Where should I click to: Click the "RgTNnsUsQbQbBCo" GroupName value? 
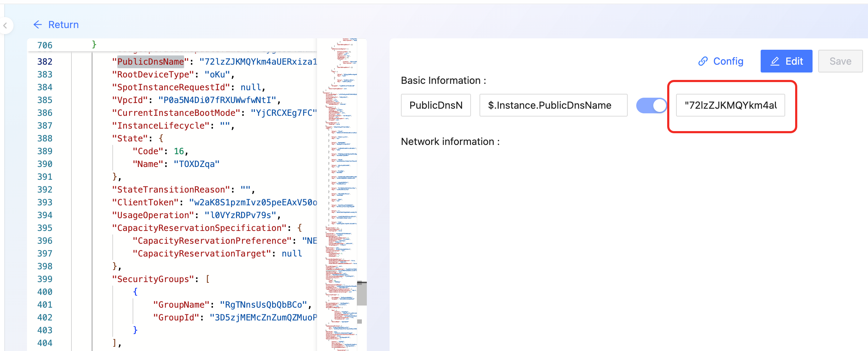(263, 304)
